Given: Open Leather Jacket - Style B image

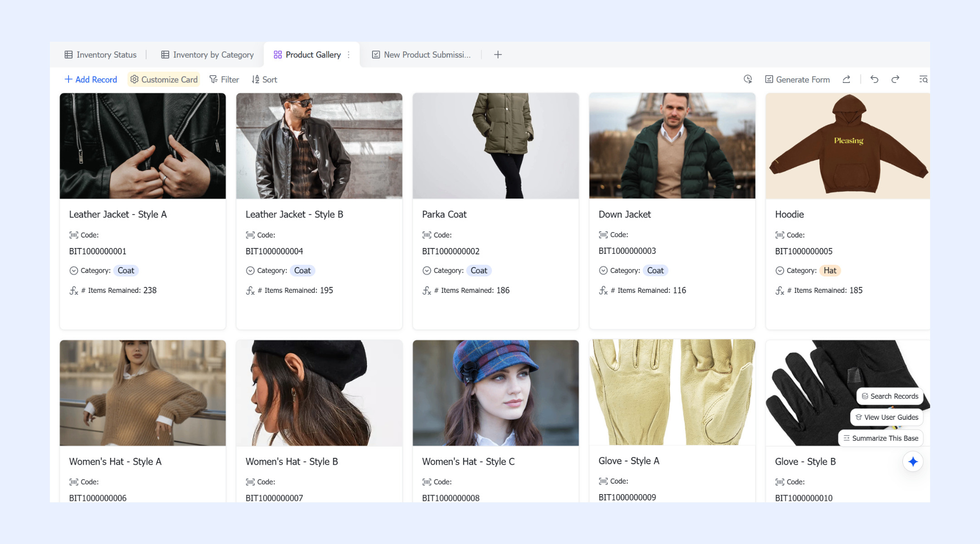Looking at the screenshot, I should pos(319,146).
